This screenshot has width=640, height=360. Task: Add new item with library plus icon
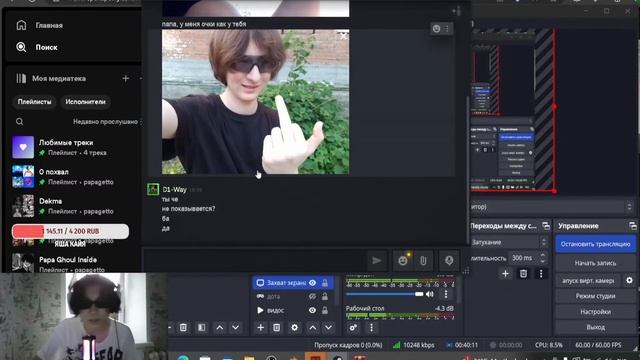point(126,78)
